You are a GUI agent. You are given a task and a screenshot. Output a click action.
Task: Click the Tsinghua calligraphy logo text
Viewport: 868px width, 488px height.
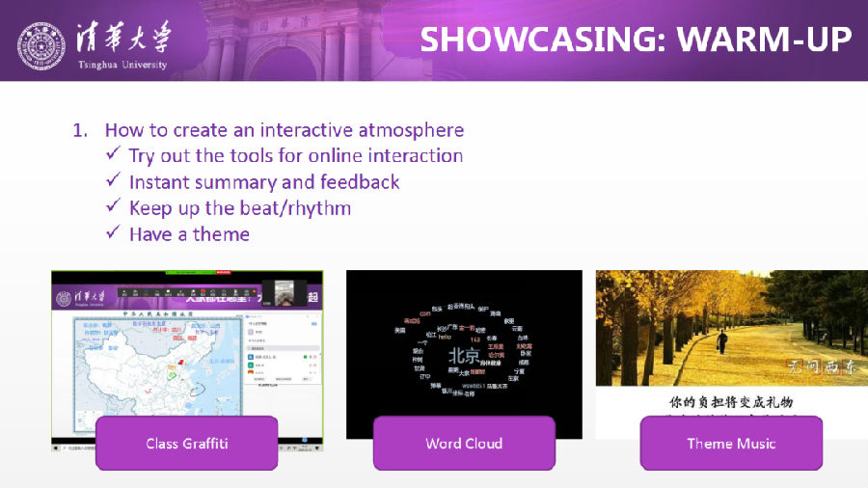tap(121, 38)
